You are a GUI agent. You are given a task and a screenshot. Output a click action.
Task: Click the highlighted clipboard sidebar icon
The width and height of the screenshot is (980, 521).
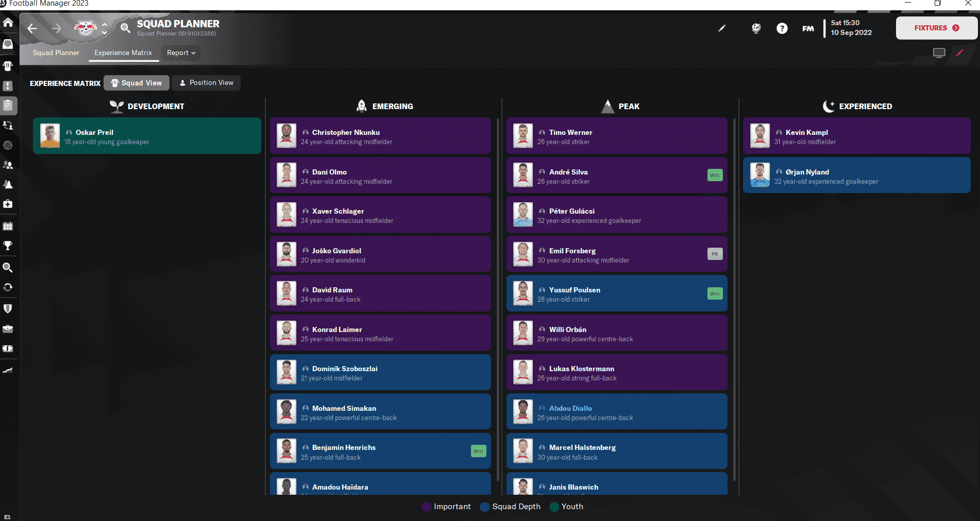8,106
